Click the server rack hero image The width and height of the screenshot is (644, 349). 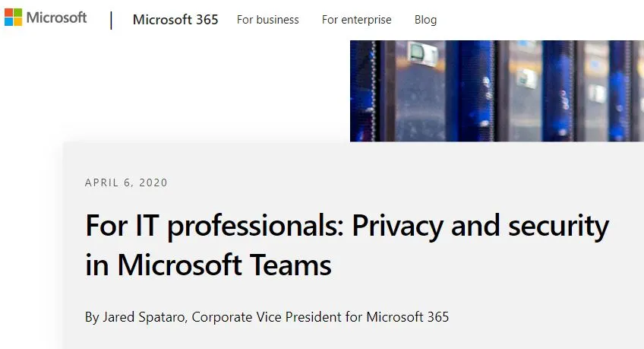497,90
